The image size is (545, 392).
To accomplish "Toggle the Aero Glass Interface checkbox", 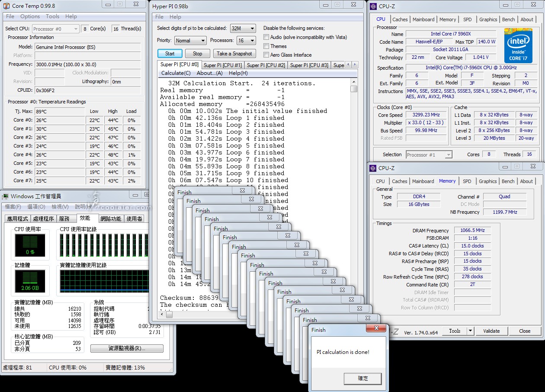I will tap(266, 55).
